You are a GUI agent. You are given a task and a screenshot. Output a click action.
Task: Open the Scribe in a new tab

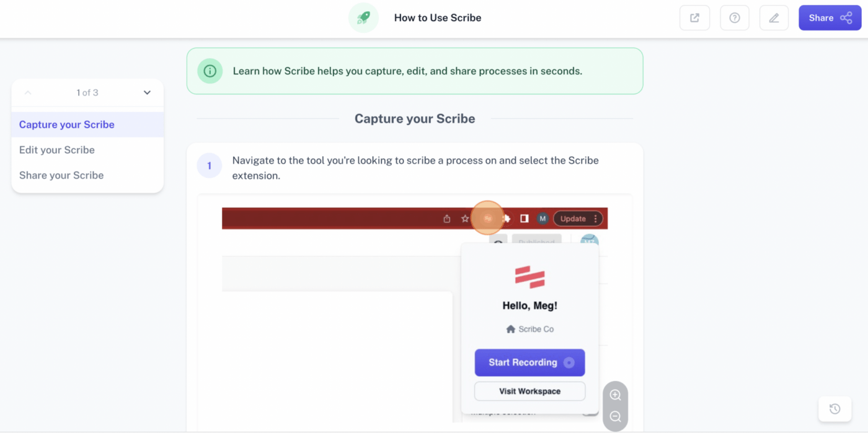pyautogui.click(x=694, y=18)
